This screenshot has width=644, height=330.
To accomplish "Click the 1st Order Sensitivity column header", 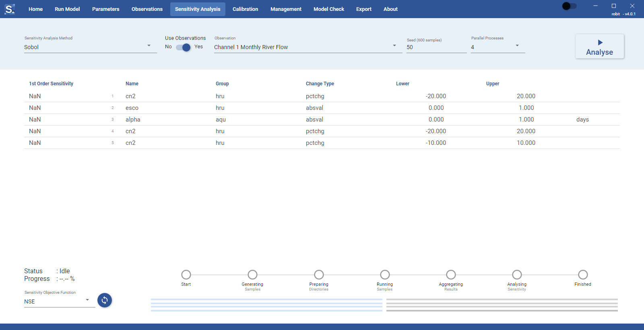I will pos(51,84).
